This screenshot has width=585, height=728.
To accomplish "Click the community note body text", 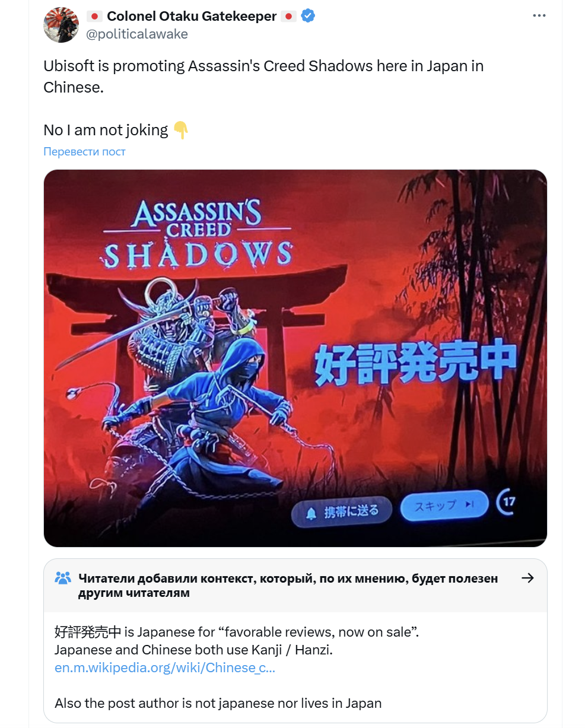I will 237,667.
